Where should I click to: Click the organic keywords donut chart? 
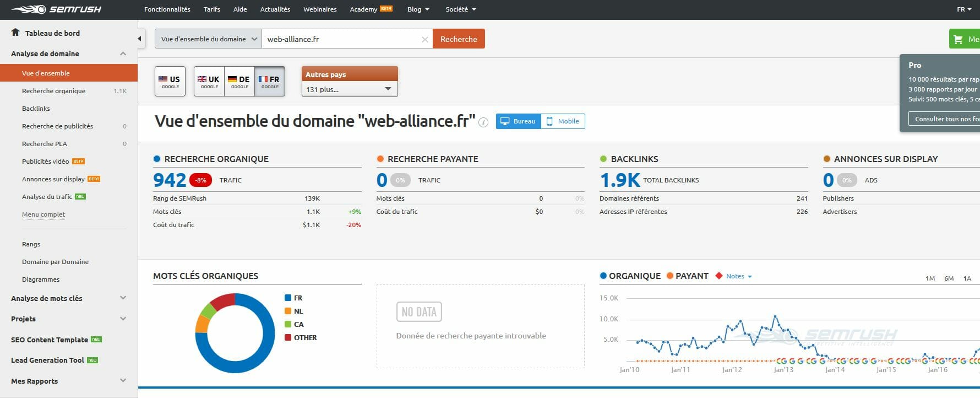[x=235, y=333]
